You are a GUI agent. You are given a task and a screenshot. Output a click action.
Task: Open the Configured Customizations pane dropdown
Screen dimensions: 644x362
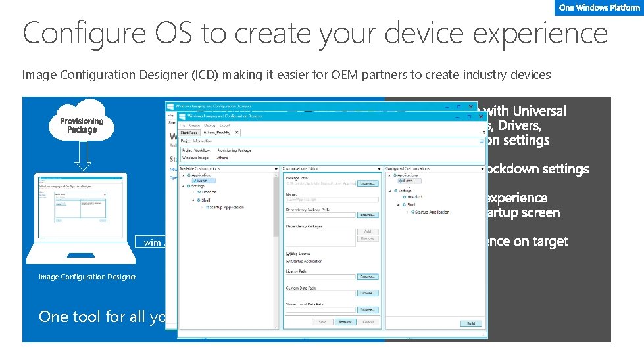(x=482, y=168)
